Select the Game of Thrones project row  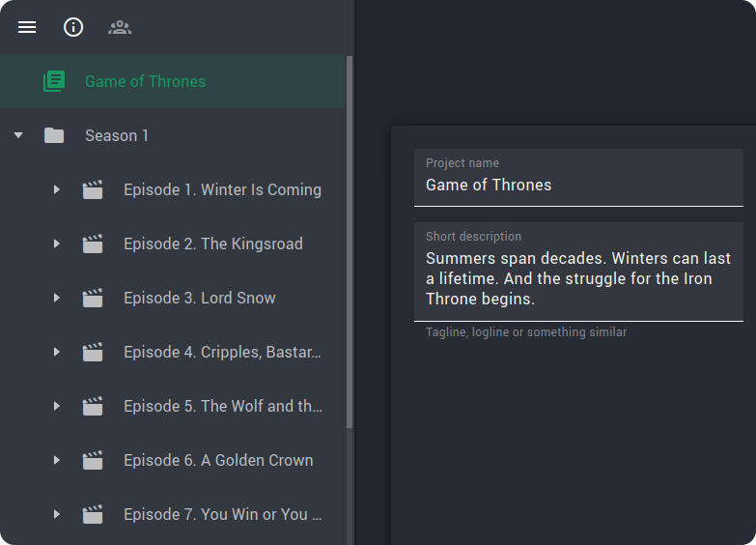(173, 81)
